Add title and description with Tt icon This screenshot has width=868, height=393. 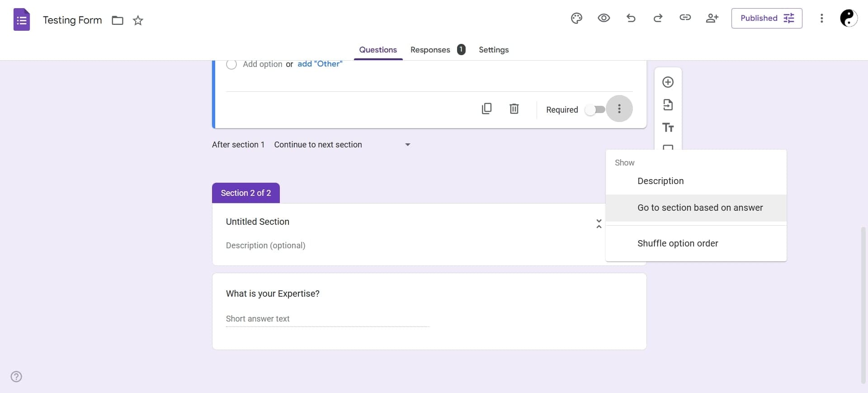point(668,128)
